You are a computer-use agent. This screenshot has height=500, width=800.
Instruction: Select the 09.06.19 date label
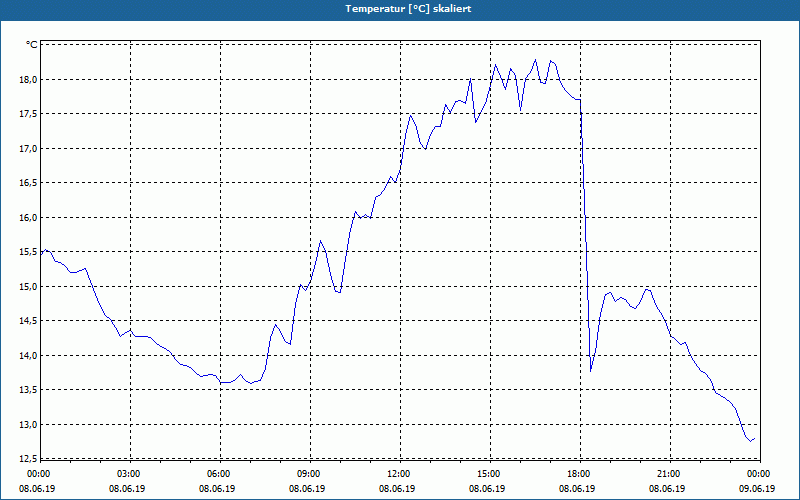tap(757, 488)
